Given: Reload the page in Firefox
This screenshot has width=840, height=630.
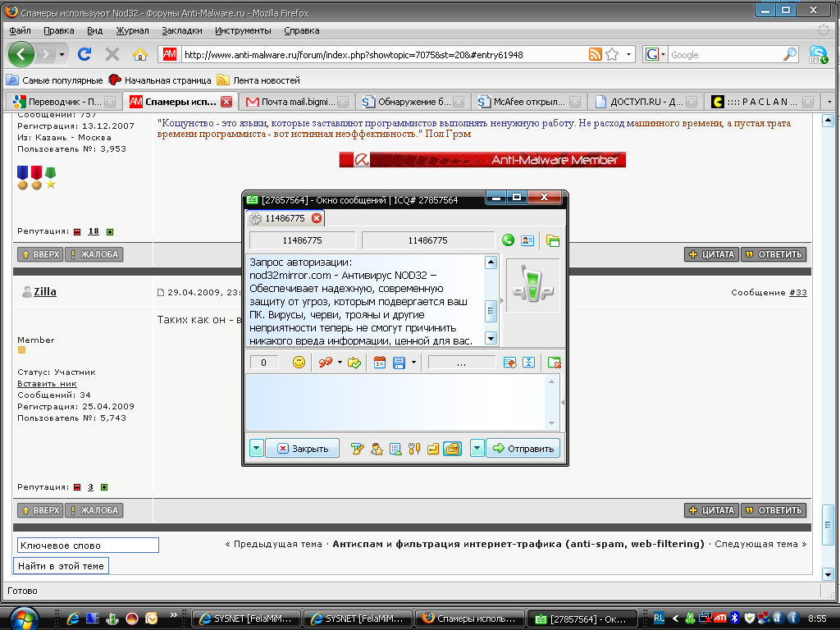Looking at the screenshot, I should [84, 54].
